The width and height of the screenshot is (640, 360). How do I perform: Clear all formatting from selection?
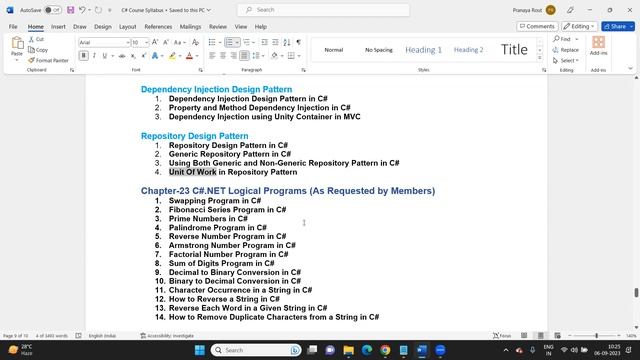pos(196,42)
